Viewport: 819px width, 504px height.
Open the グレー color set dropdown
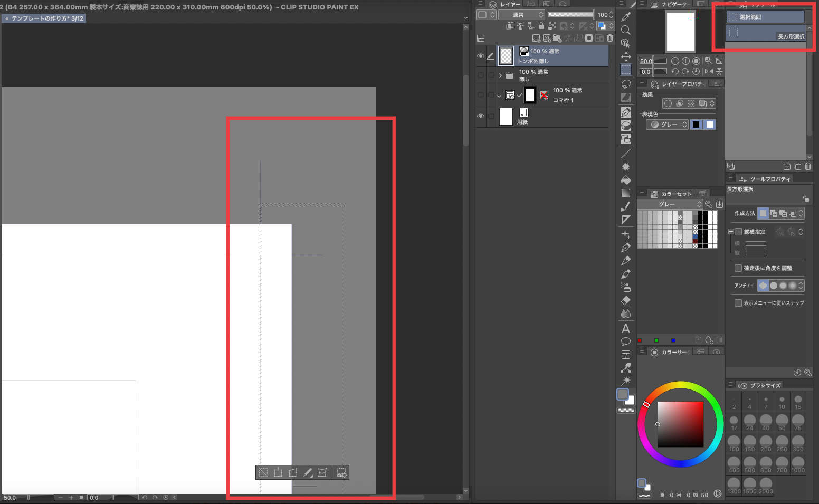pyautogui.click(x=670, y=204)
